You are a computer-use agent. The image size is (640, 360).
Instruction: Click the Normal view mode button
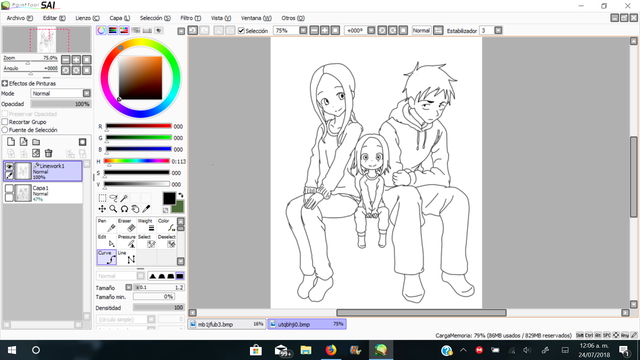tap(421, 30)
